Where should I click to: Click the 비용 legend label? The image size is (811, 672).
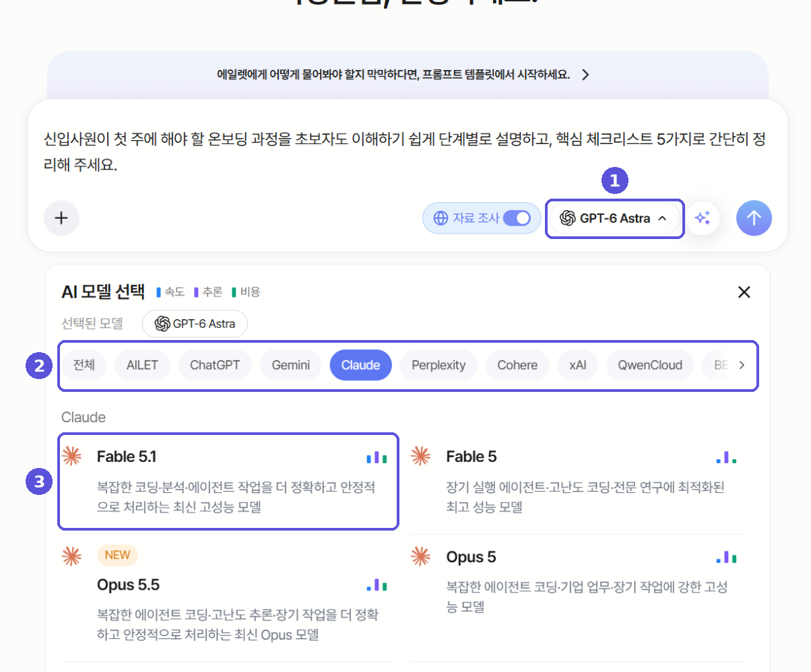[250, 292]
